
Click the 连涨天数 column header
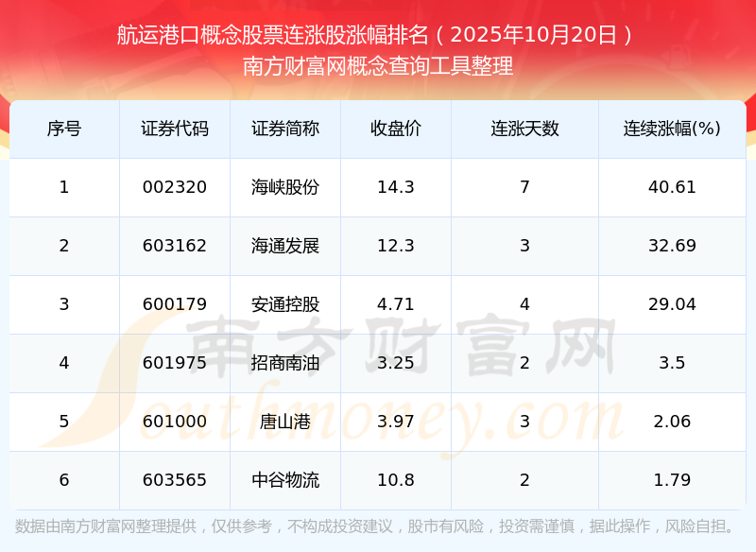[524, 129]
